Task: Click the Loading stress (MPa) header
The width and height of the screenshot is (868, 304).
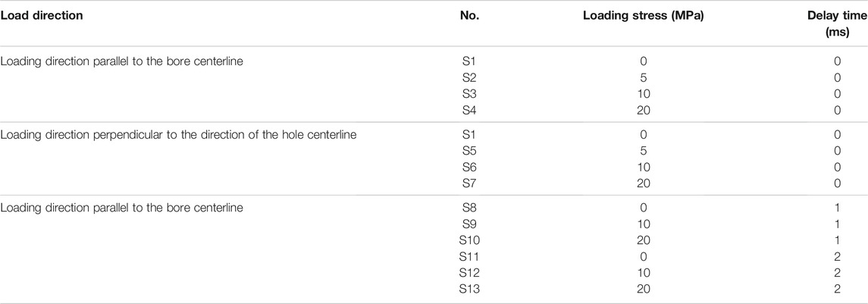Action: pyautogui.click(x=643, y=15)
